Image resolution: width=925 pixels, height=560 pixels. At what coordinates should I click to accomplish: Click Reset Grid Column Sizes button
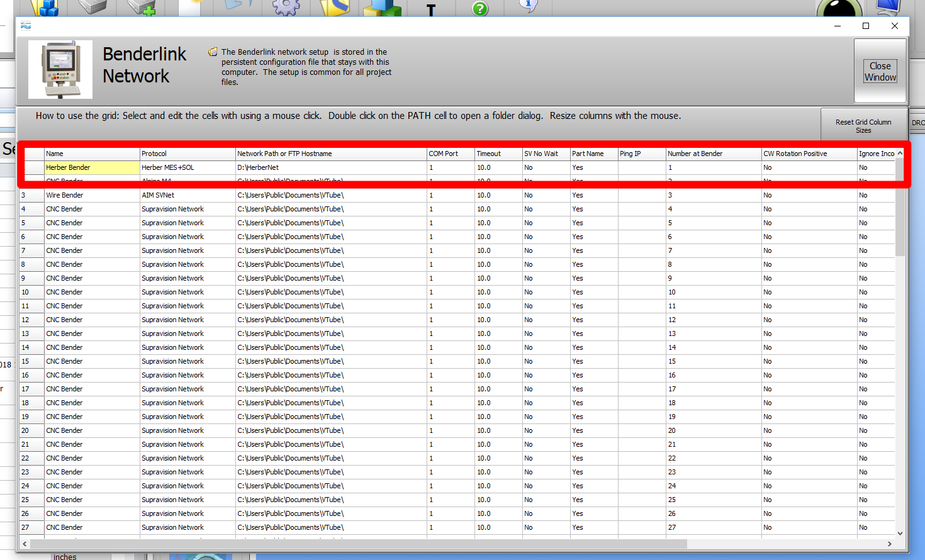click(x=863, y=126)
